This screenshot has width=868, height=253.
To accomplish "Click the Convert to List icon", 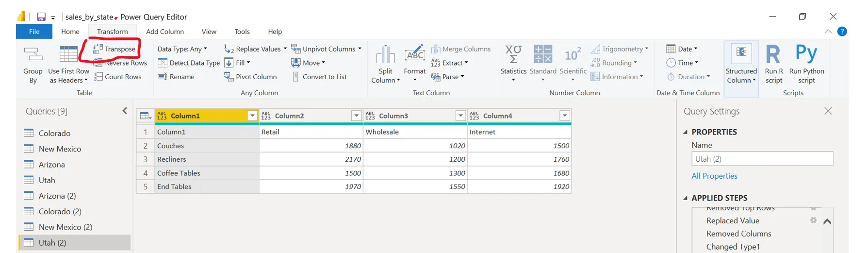I will tap(295, 77).
